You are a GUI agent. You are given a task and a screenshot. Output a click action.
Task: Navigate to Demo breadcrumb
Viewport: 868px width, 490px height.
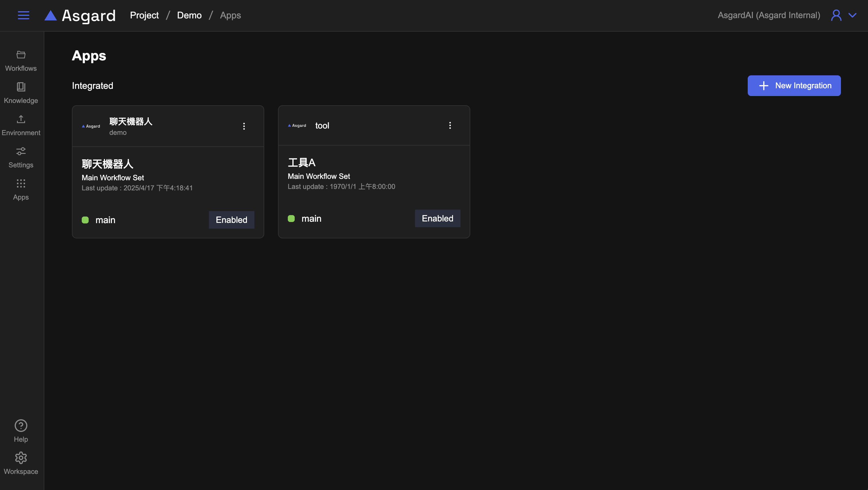pos(189,15)
